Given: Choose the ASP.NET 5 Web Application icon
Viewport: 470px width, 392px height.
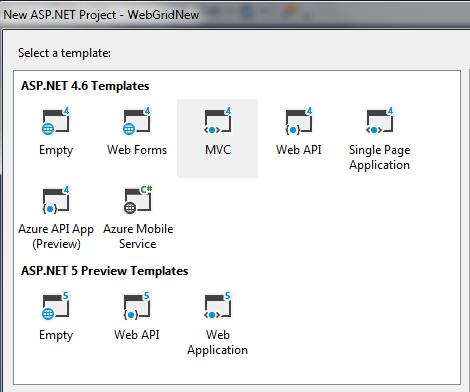Looking at the screenshot, I should (218, 306).
